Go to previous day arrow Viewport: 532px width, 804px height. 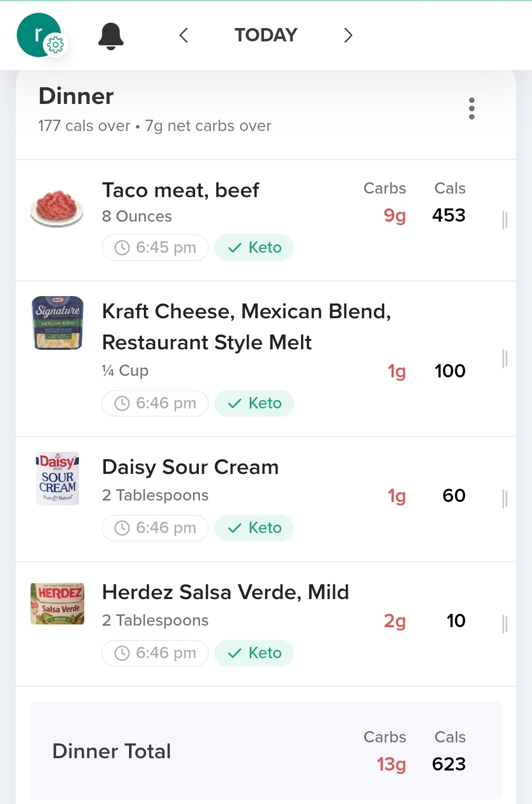click(x=184, y=35)
